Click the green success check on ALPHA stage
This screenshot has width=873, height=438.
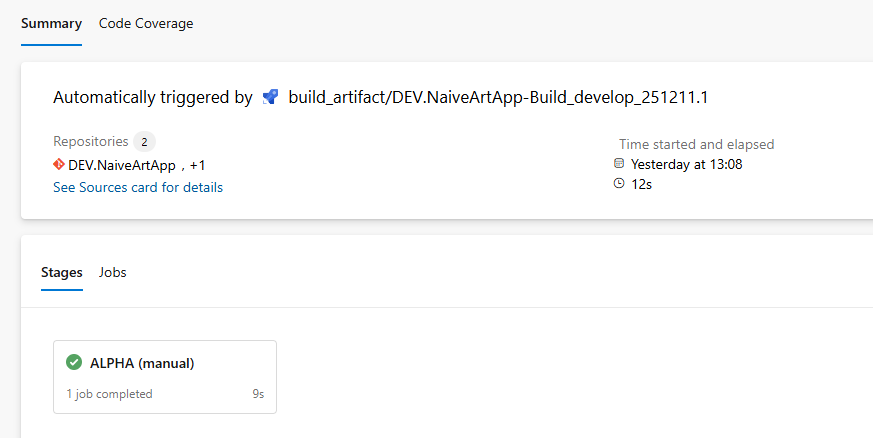coord(74,362)
